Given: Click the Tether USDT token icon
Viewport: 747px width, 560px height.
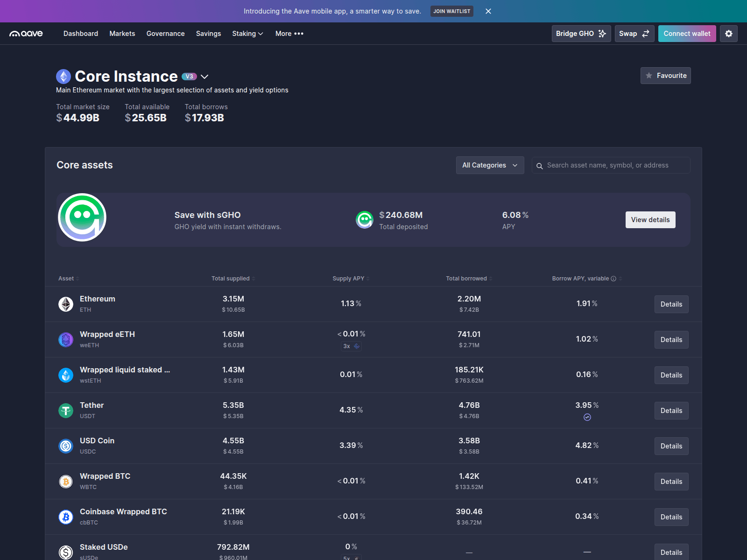Looking at the screenshot, I should click(65, 410).
